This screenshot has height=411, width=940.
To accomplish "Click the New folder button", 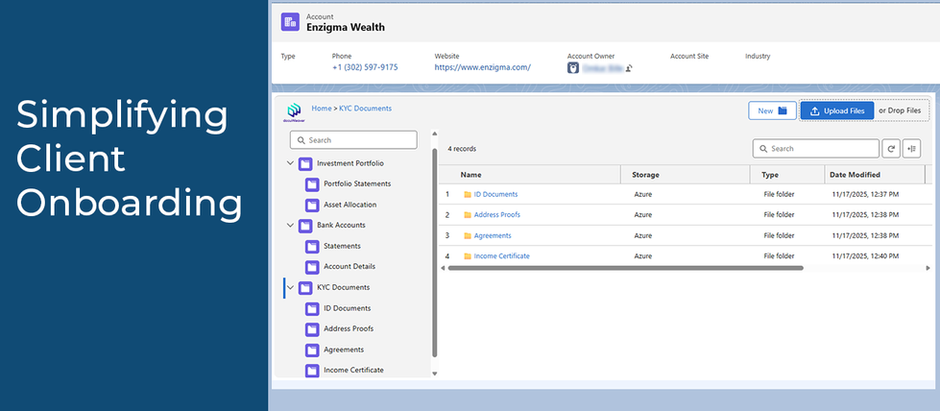I will [x=772, y=111].
